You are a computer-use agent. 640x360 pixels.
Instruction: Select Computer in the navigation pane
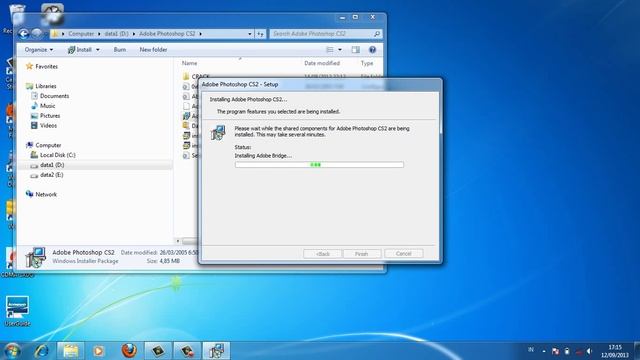tap(43, 145)
